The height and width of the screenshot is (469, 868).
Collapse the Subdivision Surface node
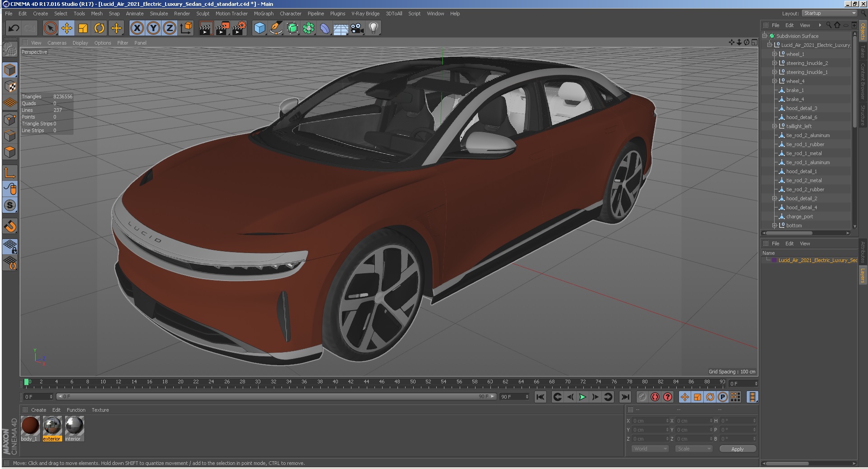765,36
